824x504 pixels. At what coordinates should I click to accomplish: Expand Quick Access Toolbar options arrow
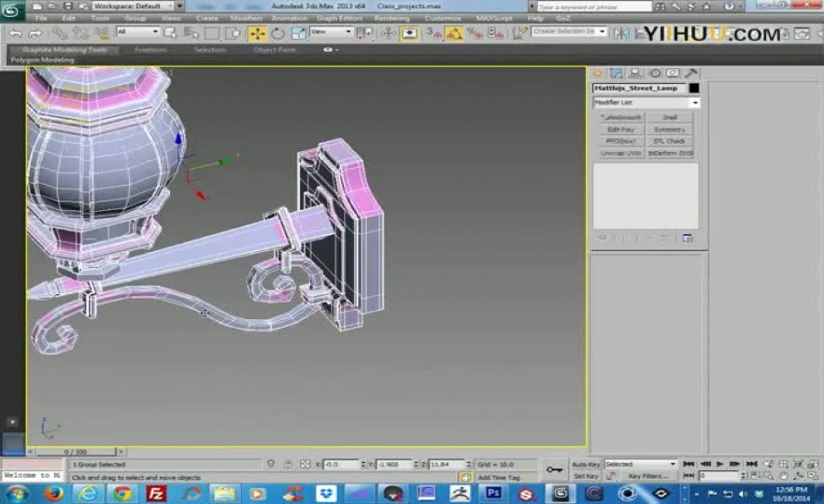[x=180, y=7]
